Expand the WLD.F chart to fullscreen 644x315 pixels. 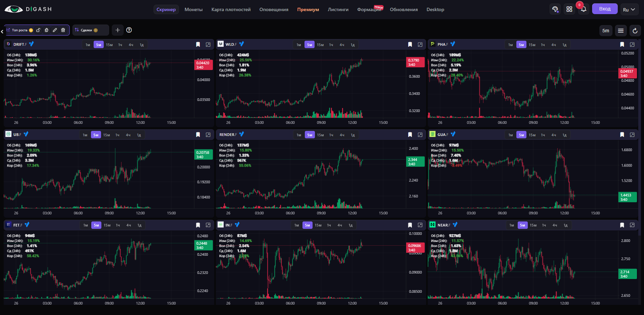[x=420, y=44]
